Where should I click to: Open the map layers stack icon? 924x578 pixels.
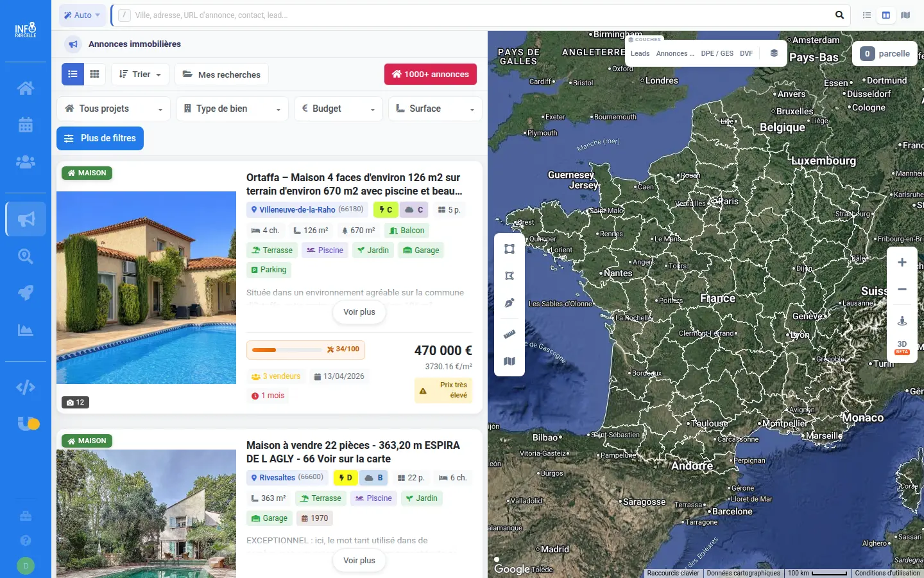pyautogui.click(x=774, y=53)
